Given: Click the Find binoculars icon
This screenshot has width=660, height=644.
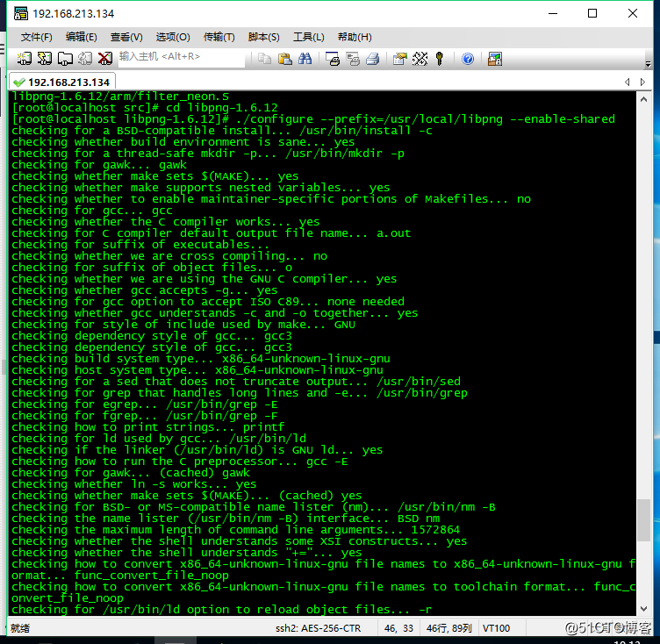Looking at the screenshot, I should coord(305,59).
